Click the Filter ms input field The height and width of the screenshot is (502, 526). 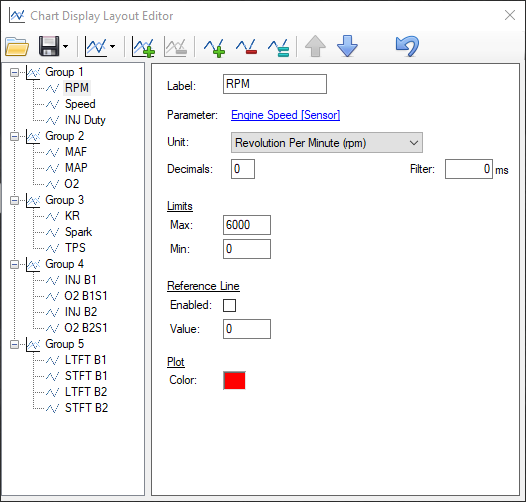pyautogui.click(x=469, y=169)
